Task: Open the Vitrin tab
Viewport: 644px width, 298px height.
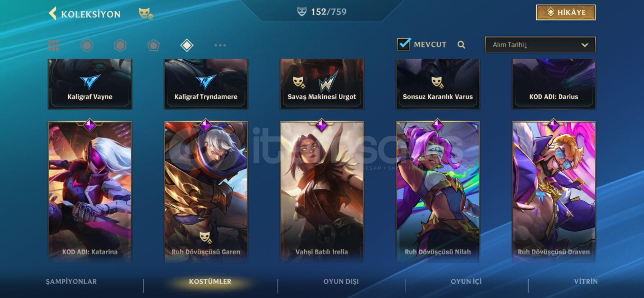Action: pyautogui.click(x=586, y=281)
